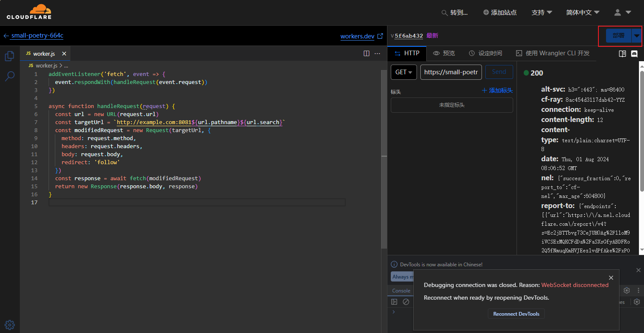644x333 pixels.
Task: Dismiss the DevTools Chinese language notice
Action: pos(638,270)
